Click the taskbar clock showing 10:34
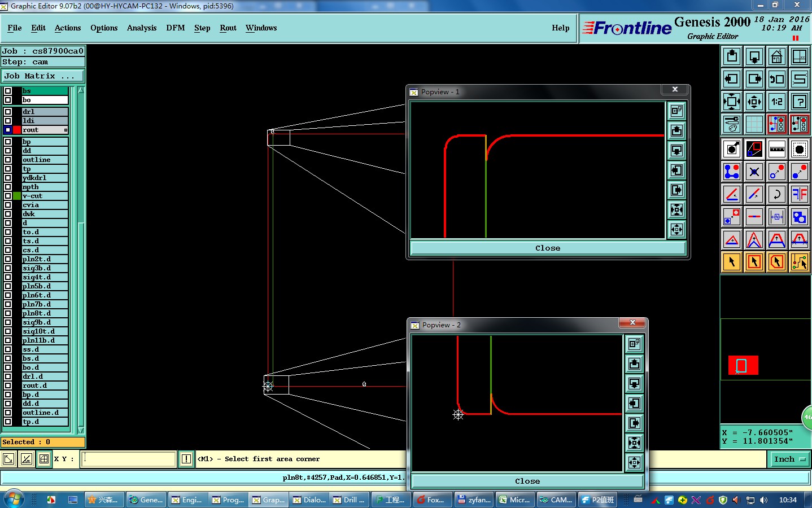The image size is (812, 508). coord(788,500)
